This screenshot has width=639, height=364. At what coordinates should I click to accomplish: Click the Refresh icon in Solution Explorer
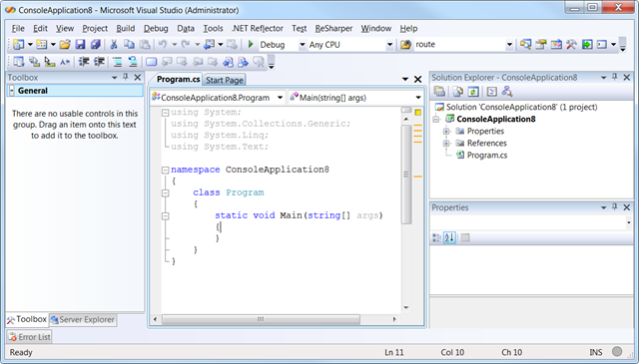473,92
